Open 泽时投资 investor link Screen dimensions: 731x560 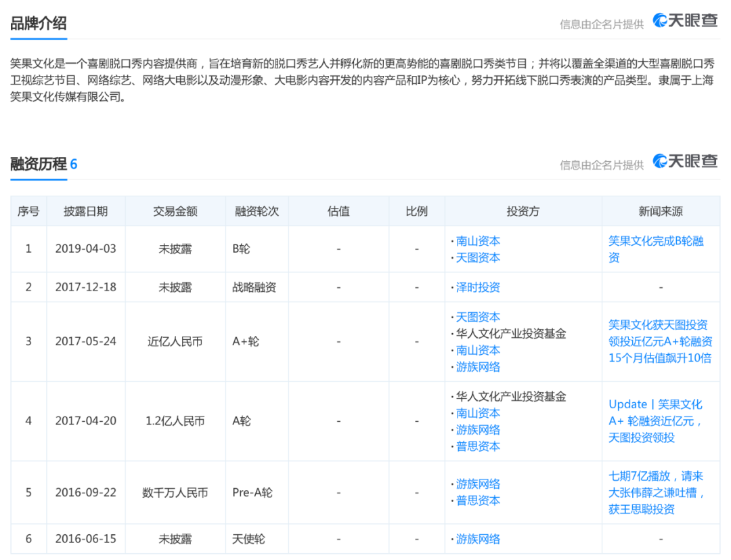click(478, 287)
